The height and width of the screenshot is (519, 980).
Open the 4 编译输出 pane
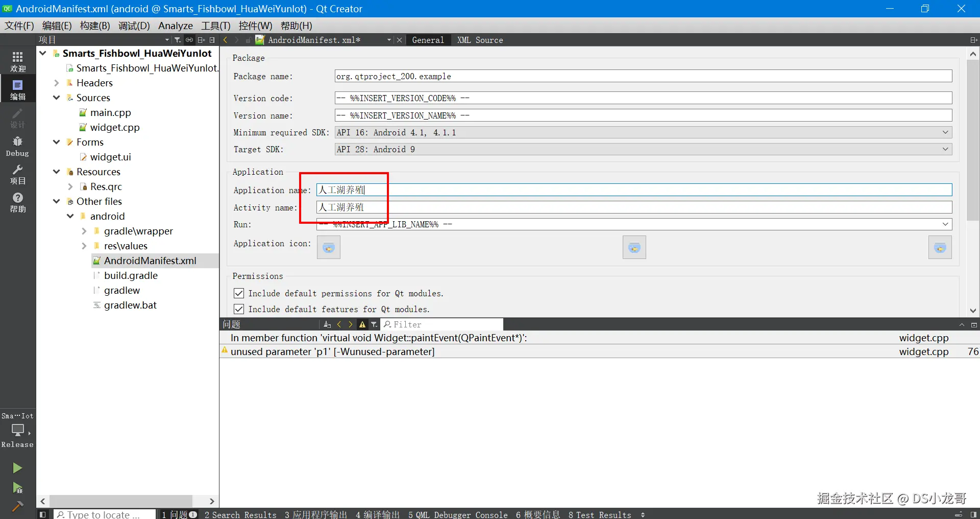378,514
